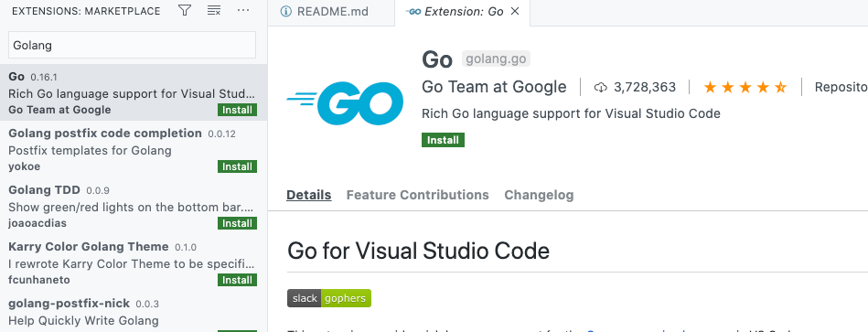Viewport: 868px width, 332px height.
Task: Clear extensions search results icon
Action: pyautogui.click(x=214, y=10)
